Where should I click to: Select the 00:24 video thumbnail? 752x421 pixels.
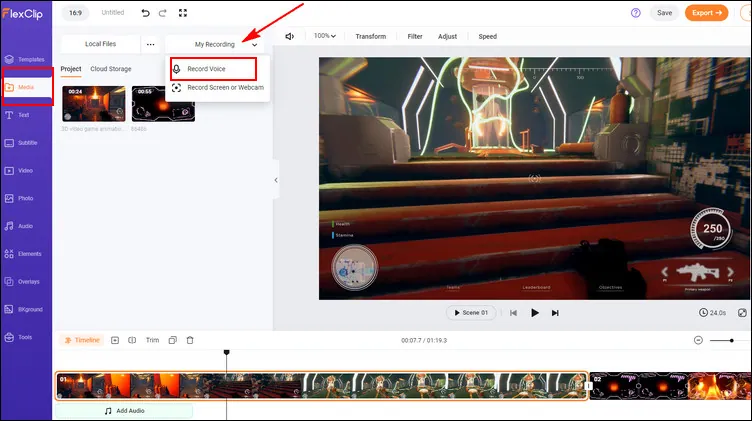point(94,104)
